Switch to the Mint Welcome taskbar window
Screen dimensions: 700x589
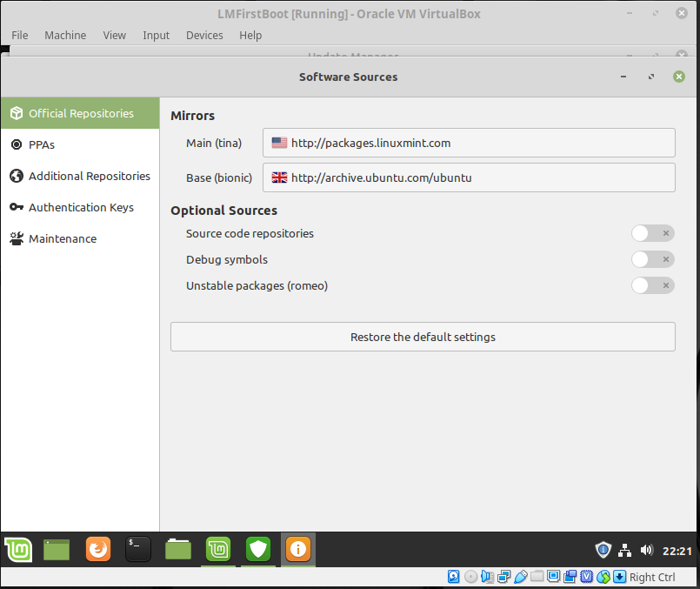[x=218, y=549]
